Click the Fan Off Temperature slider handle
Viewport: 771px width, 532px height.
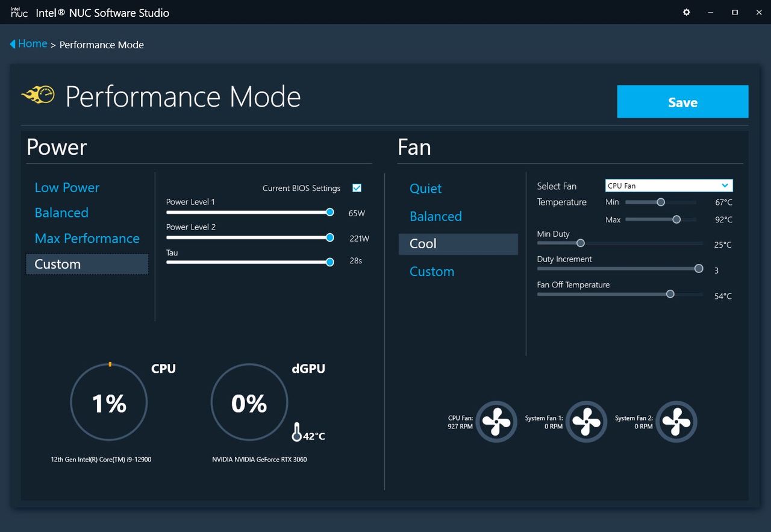670,294
